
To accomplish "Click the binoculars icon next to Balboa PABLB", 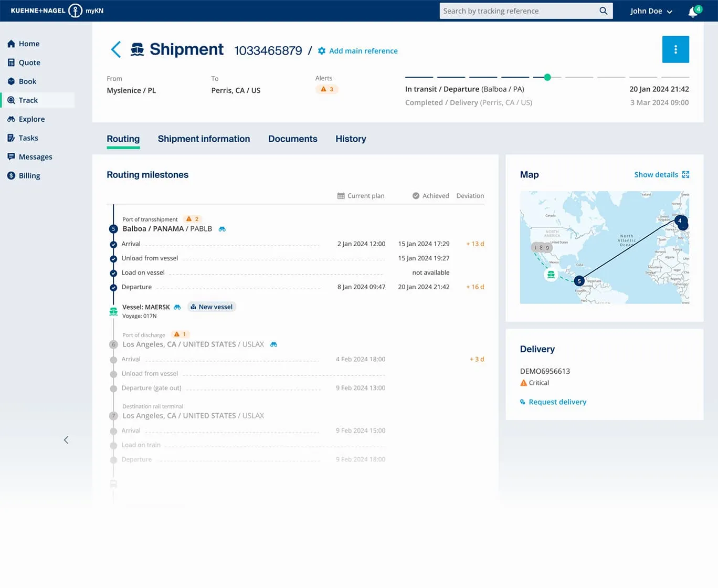I will point(222,229).
